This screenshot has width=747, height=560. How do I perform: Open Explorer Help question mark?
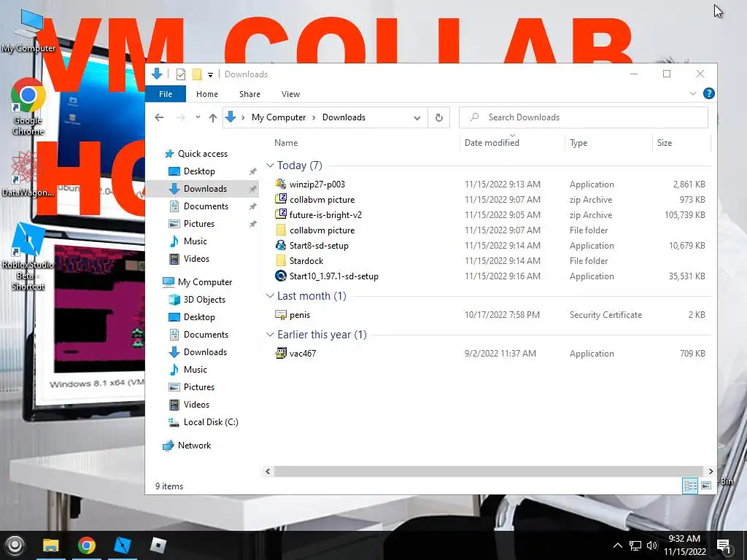(x=708, y=94)
